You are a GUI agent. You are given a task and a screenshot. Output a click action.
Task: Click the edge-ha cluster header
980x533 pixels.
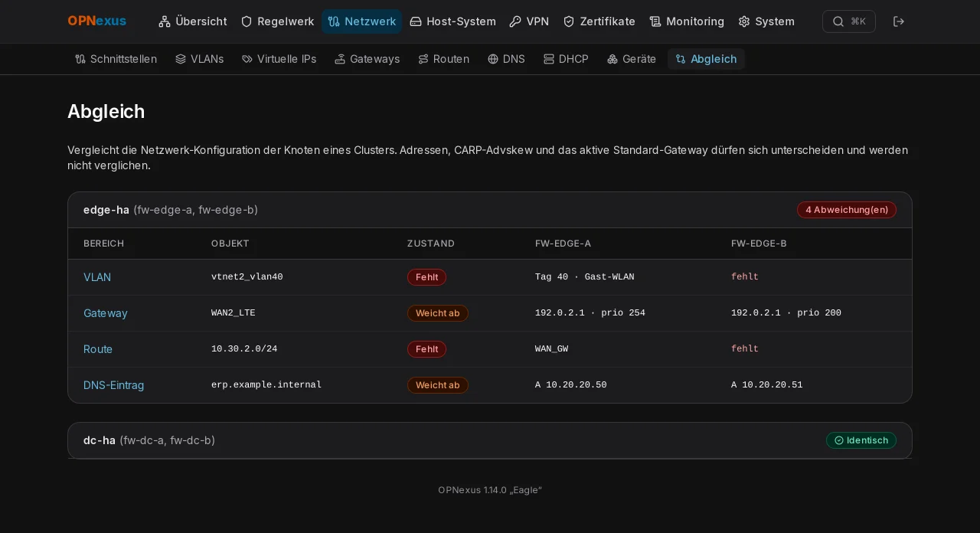coord(490,210)
